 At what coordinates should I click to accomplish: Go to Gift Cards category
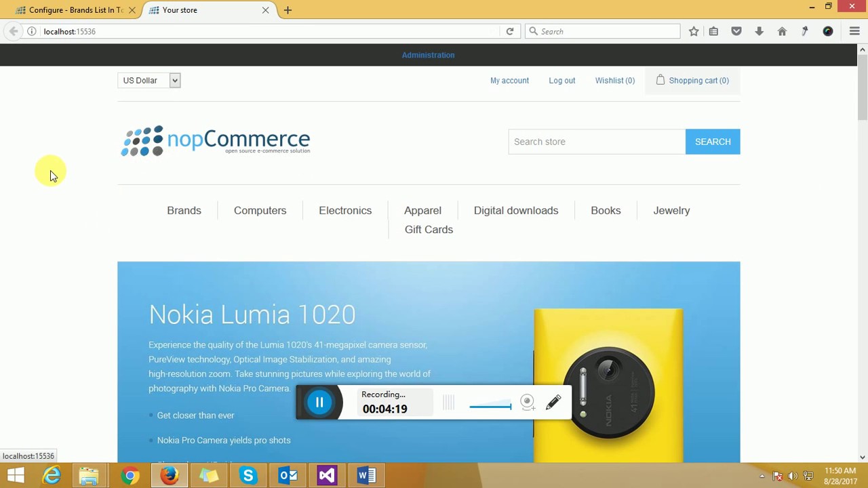tap(429, 229)
